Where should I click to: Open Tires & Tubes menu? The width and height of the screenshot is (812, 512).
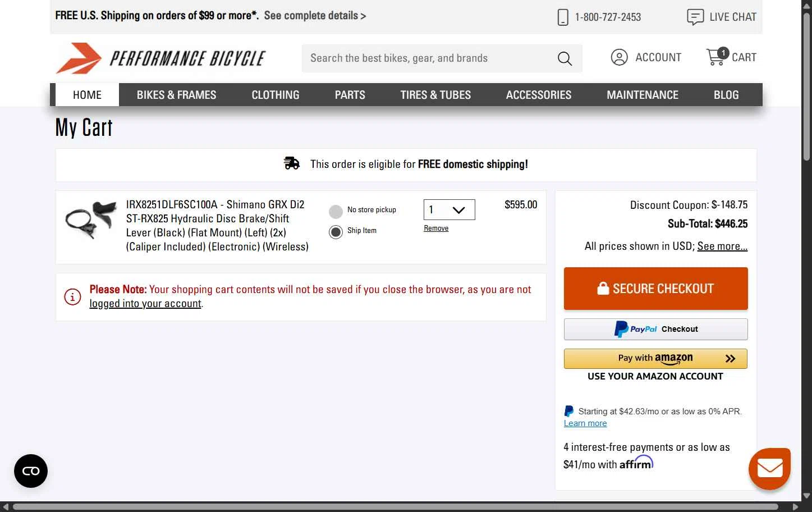[435, 95]
